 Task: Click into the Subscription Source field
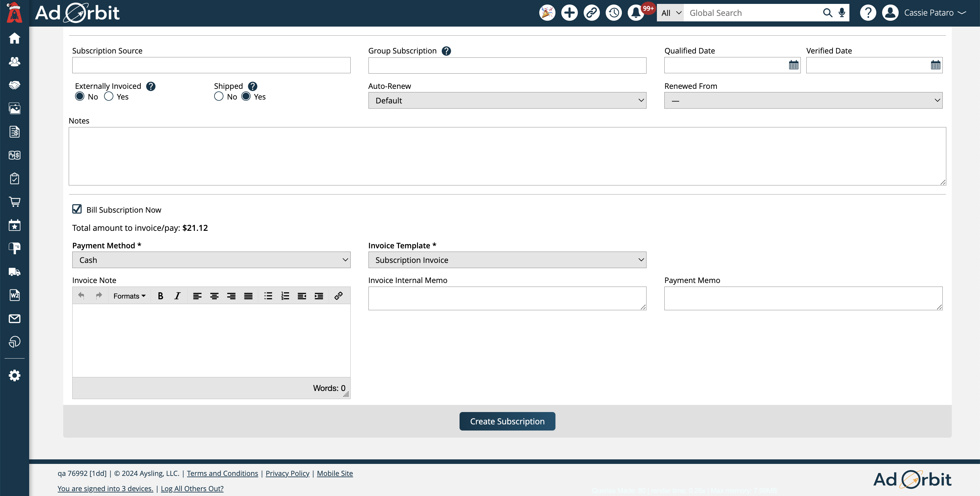pos(211,65)
